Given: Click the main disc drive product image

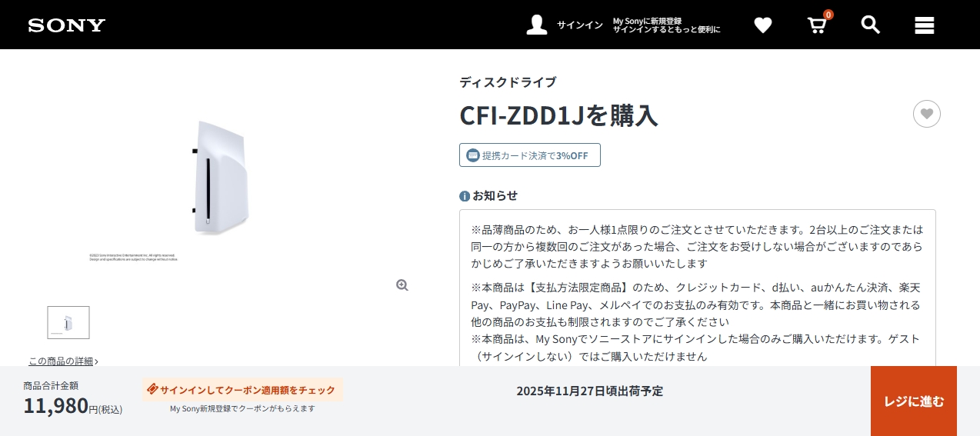Looking at the screenshot, I should pyautogui.click(x=219, y=178).
